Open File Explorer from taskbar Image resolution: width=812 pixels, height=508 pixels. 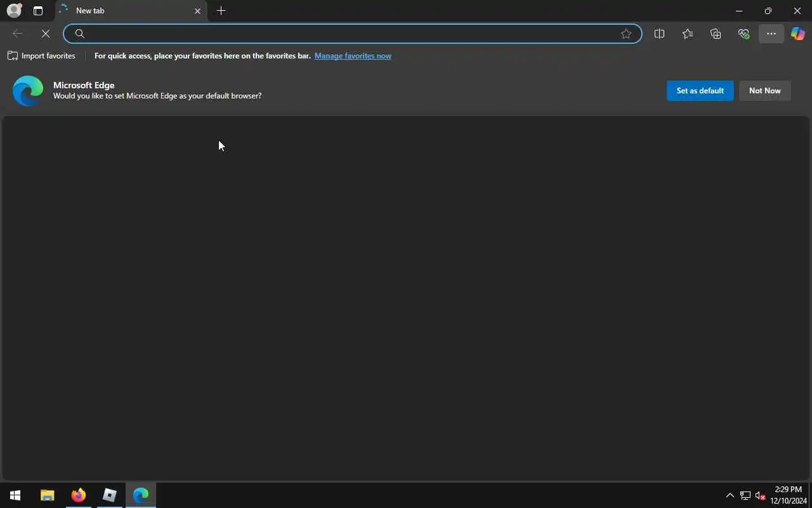pyautogui.click(x=47, y=495)
